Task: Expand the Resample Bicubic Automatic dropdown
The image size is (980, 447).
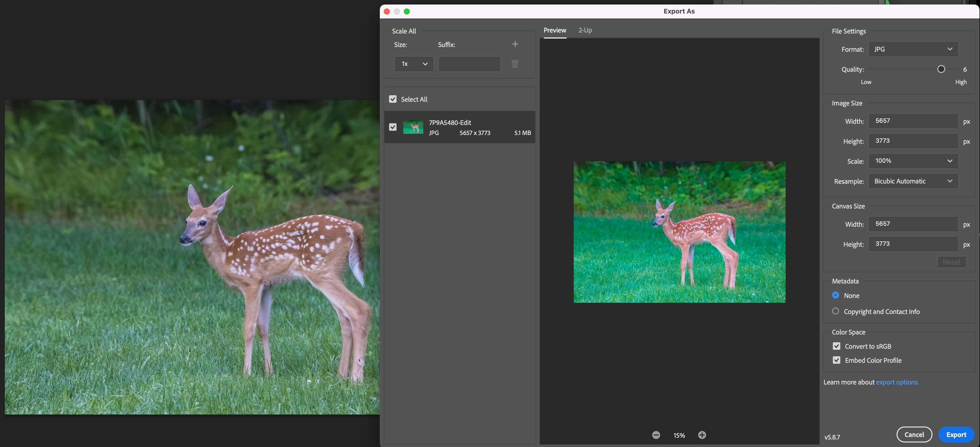Action: coord(913,181)
